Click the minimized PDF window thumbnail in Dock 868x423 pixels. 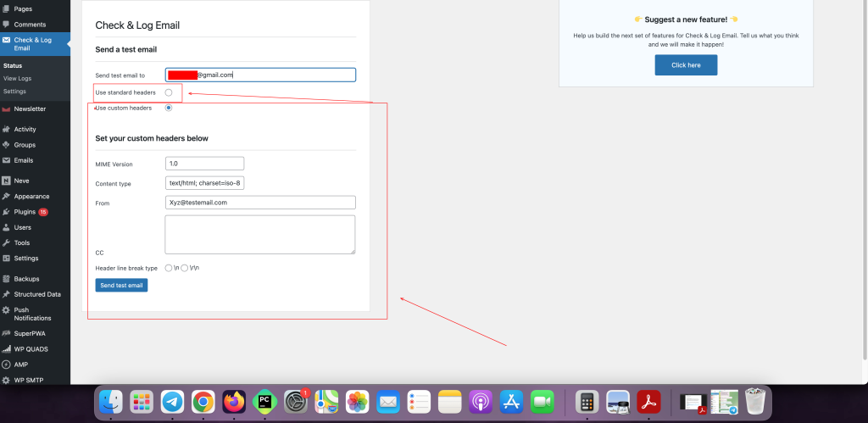pyautogui.click(x=693, y=403)
